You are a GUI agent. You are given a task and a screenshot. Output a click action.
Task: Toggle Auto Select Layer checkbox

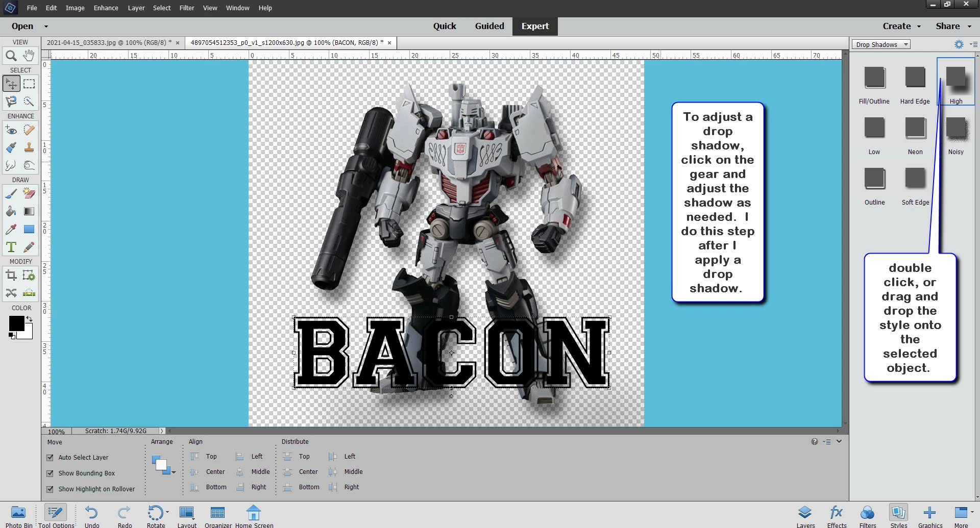(x=50, y=458)
